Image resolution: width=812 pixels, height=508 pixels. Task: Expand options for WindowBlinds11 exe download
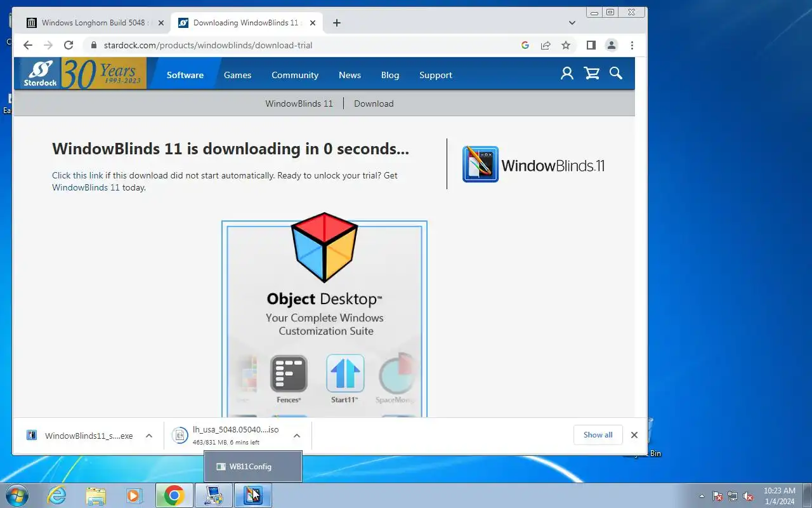(x=149, y=436)
